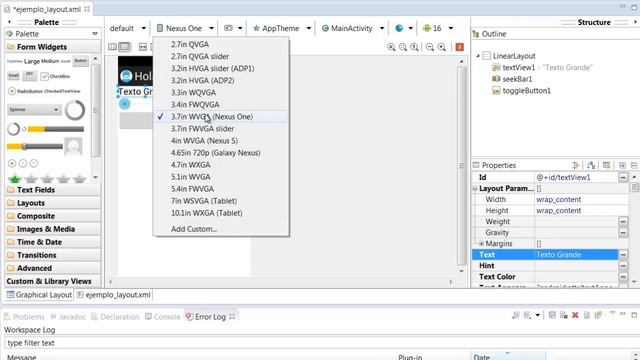Image resolution: width=640 pixels, height=360 pixels.
Task: Pick 3.7in FWVGA slider device
Action: click(221, 129)
